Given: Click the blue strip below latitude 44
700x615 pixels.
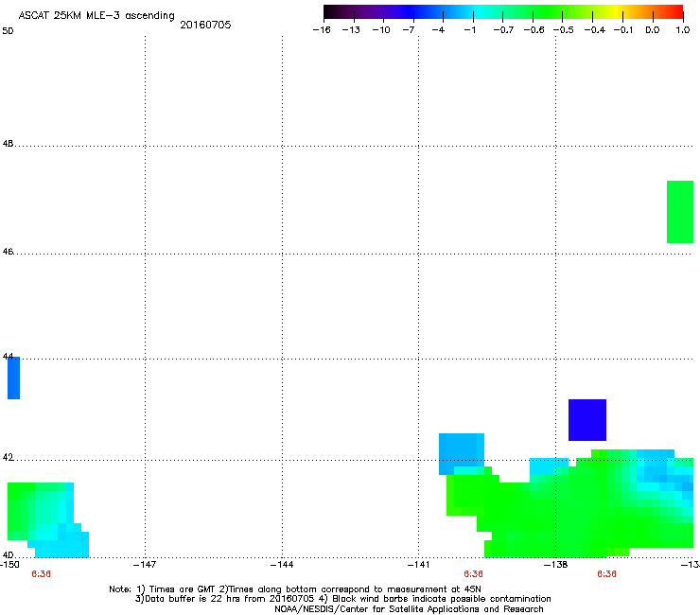Looking at the screenshot, I should click(13, 378).
